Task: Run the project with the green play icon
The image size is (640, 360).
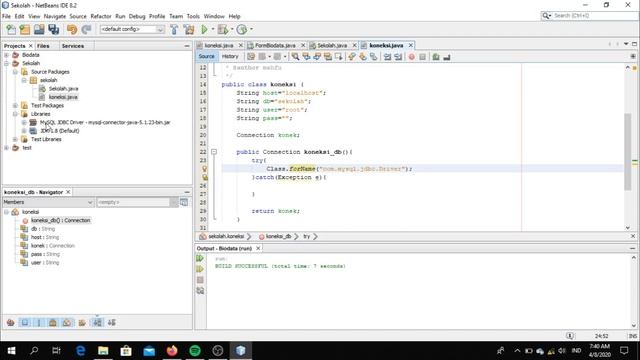Action: (204, 29)
